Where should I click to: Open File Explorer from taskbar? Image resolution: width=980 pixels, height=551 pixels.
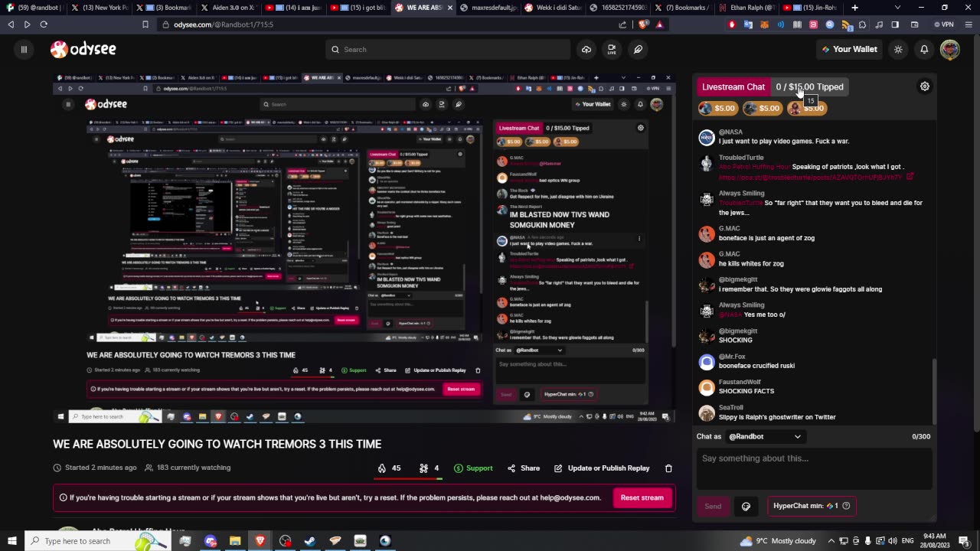click(x=235, y=541)
